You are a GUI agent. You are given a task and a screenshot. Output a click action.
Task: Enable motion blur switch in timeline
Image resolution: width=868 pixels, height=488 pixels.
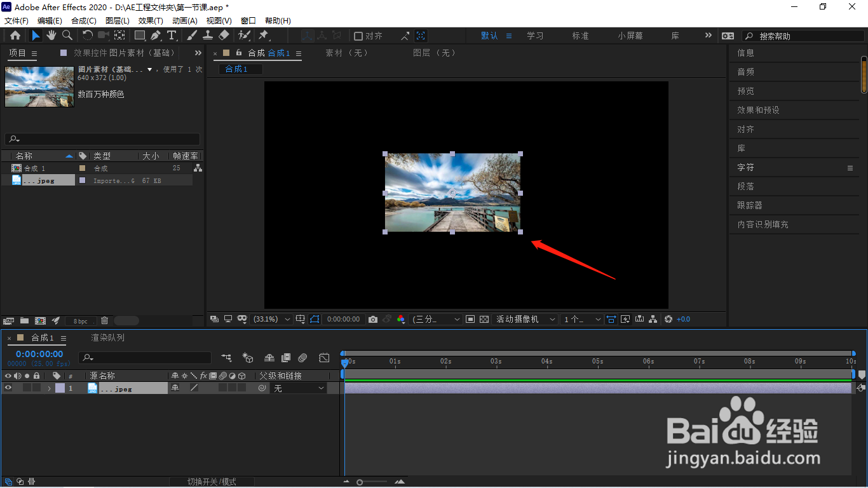coord(303,358)
